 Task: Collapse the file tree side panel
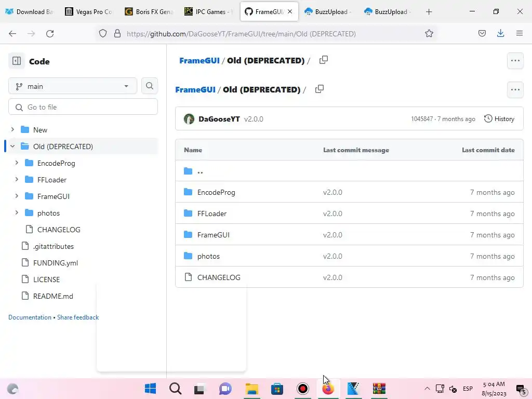pos(16,61)
